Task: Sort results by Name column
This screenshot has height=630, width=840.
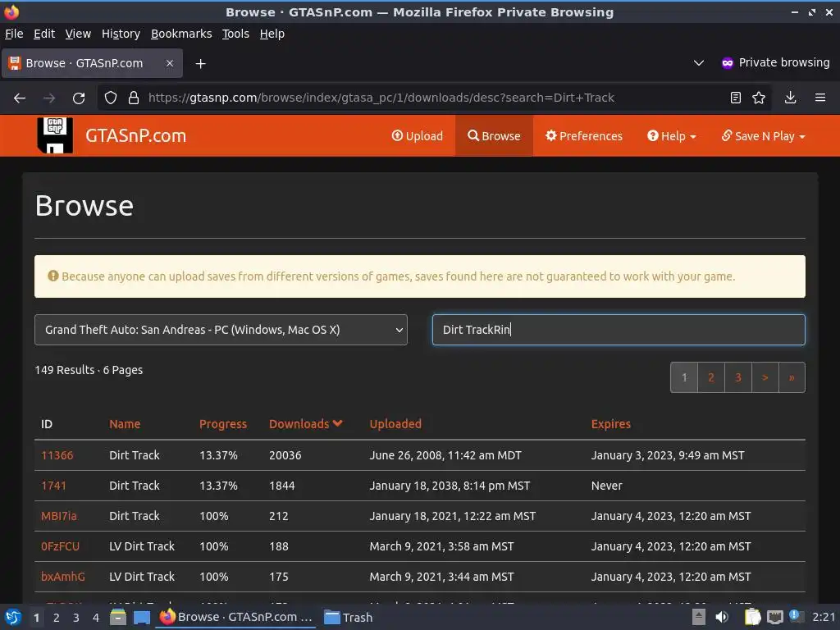Action: [125, 424]
